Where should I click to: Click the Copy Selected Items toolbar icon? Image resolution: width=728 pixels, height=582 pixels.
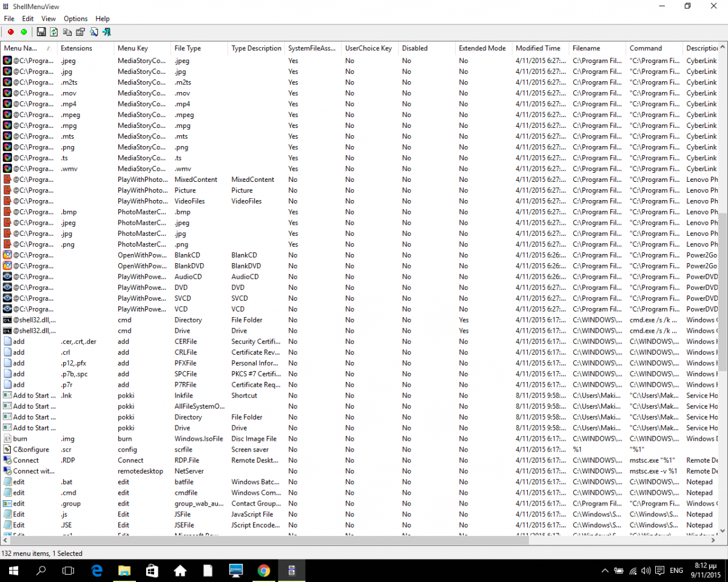click(x=67, y=32)
